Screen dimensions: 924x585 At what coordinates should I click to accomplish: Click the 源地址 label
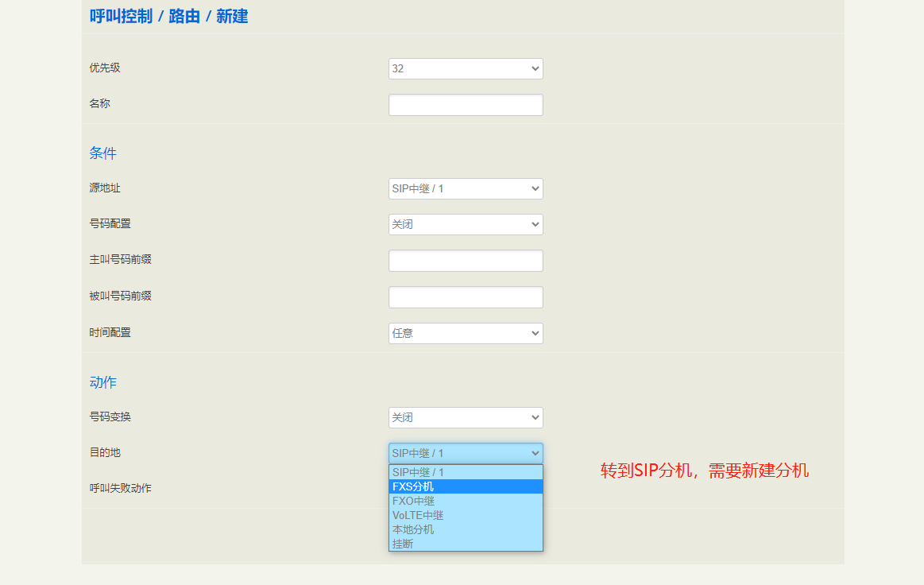point(105,188)
